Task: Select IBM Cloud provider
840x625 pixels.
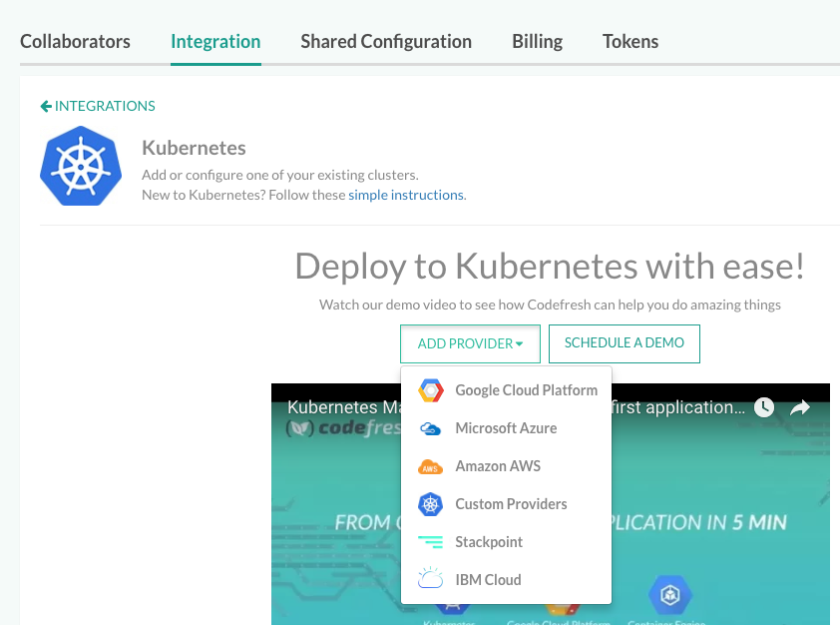Action: coord(506,580)
